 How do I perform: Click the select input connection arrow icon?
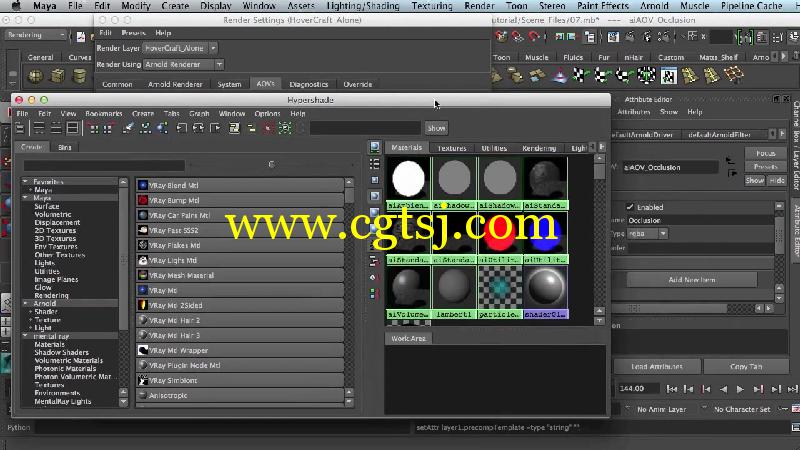[x=730, y=161]
